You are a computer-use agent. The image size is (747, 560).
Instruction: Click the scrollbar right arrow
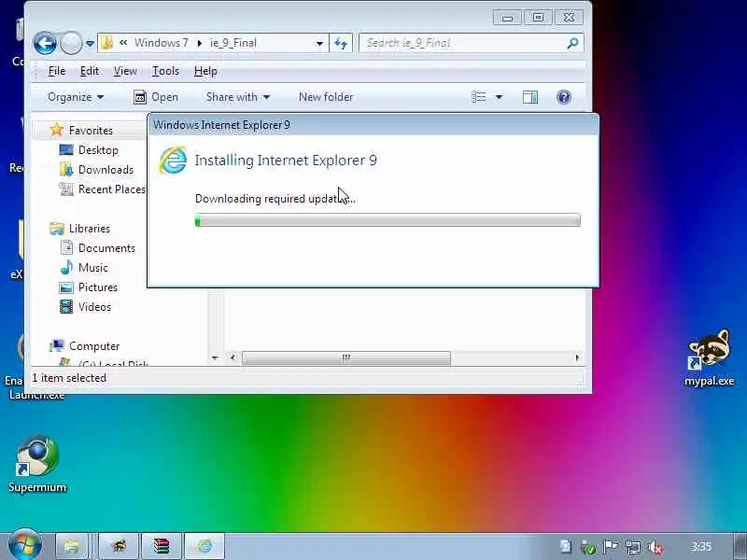tap(577, 357)
